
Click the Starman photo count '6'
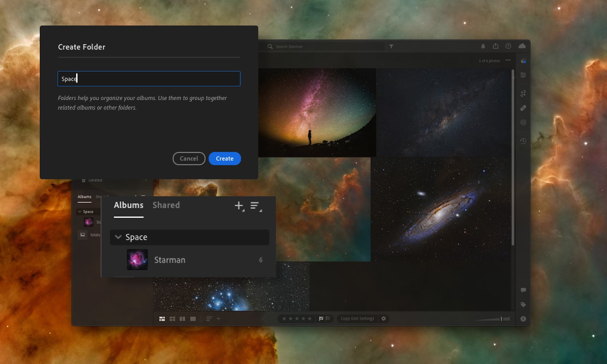[x=261, y=260]
